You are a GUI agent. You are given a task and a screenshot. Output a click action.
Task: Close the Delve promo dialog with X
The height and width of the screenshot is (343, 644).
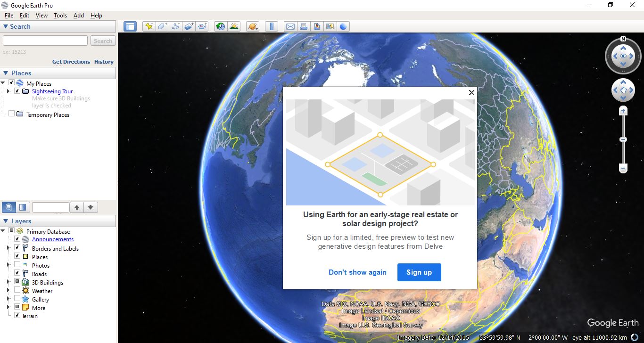(471, 92)
